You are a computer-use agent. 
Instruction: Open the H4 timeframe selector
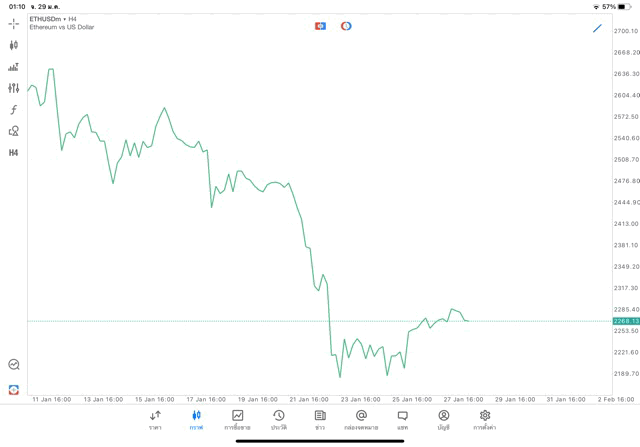(14, 153)
